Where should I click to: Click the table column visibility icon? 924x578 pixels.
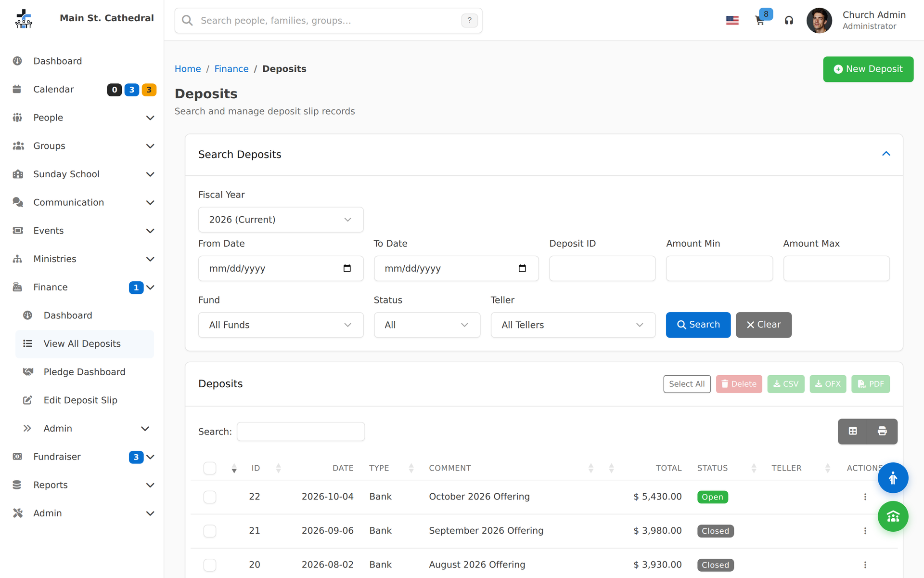point(853,431)
